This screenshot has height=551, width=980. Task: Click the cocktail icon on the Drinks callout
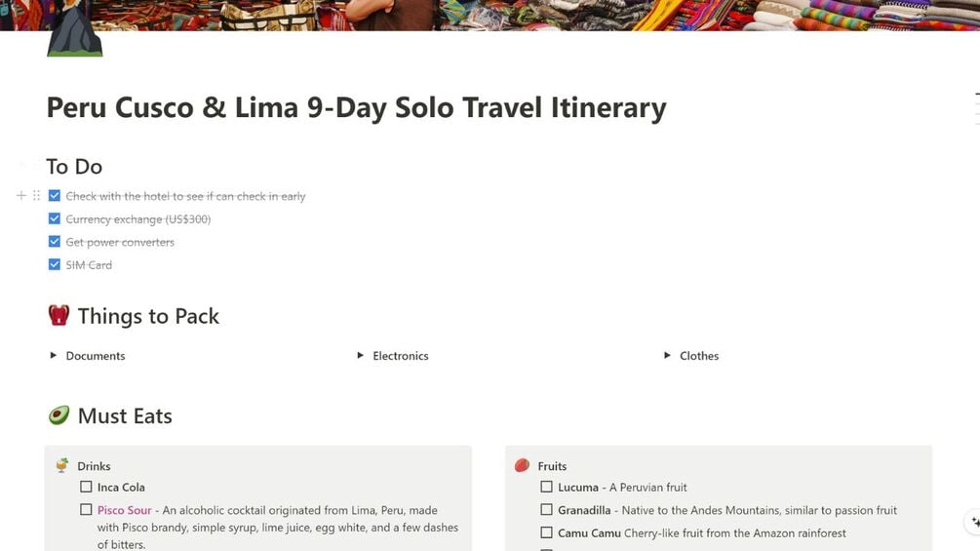pos(62,466)
